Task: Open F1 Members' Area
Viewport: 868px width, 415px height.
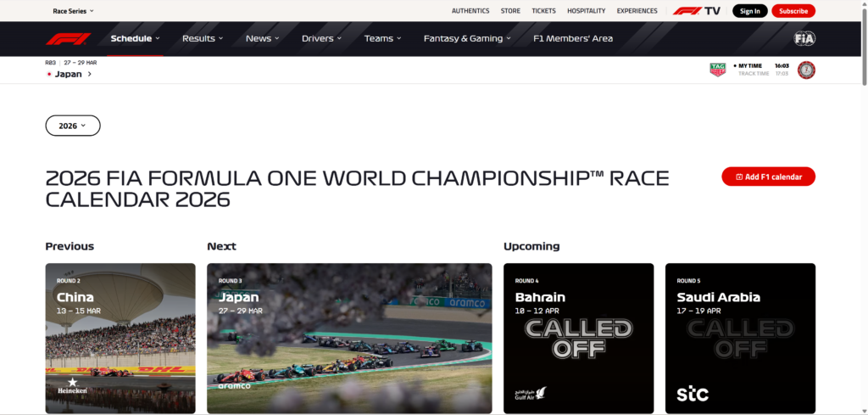Action: tap(573, 38)
